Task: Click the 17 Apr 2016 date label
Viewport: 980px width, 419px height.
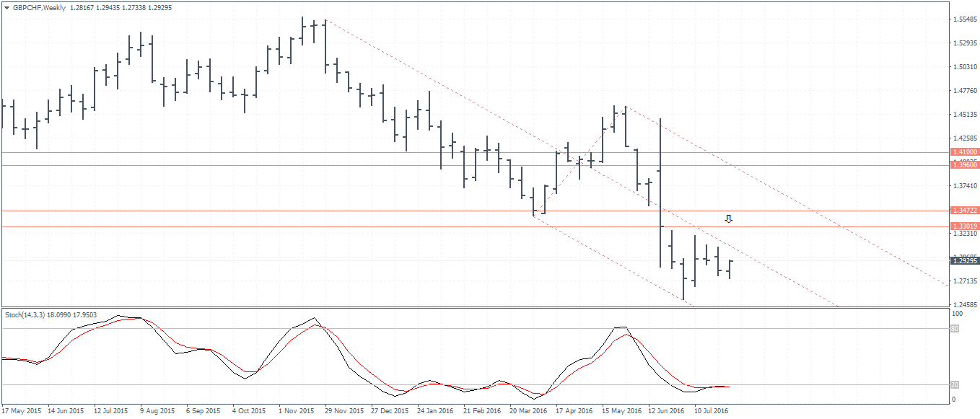Action: pos(575,411)
